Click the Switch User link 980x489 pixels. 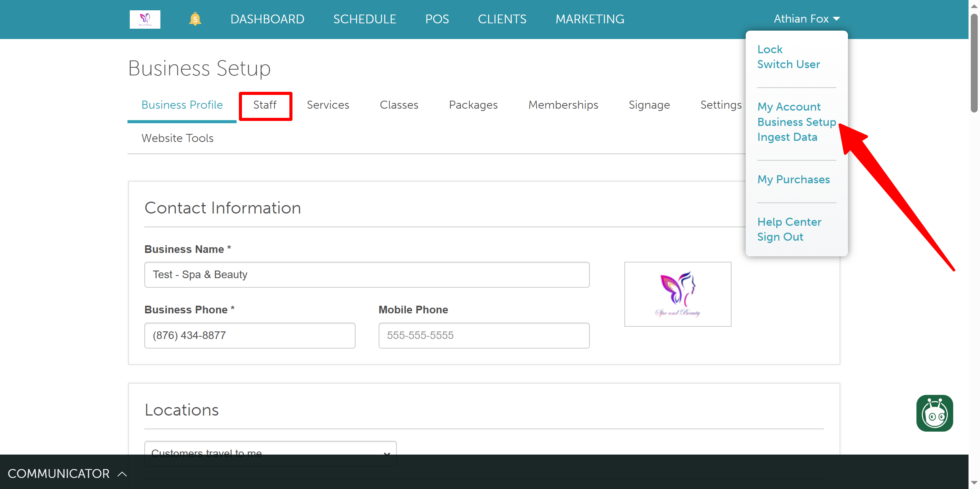788,64
